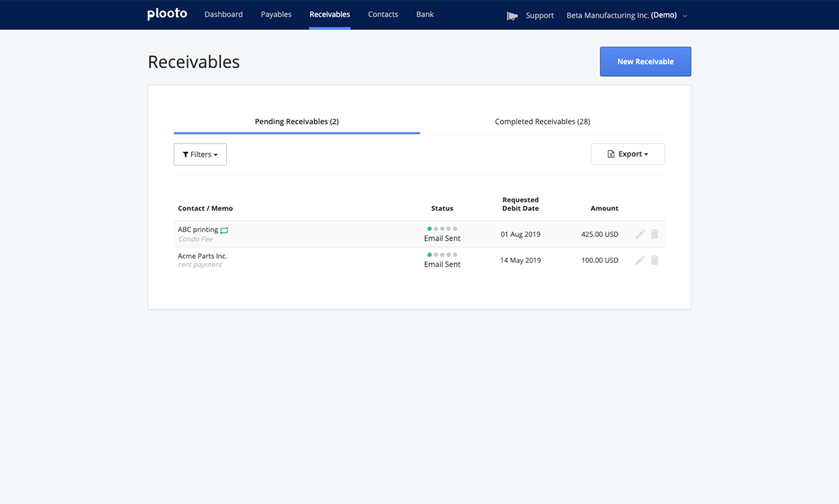Click the blue tab indicator under Pending Receivables

pyautogui.click(x=296, y=134)
